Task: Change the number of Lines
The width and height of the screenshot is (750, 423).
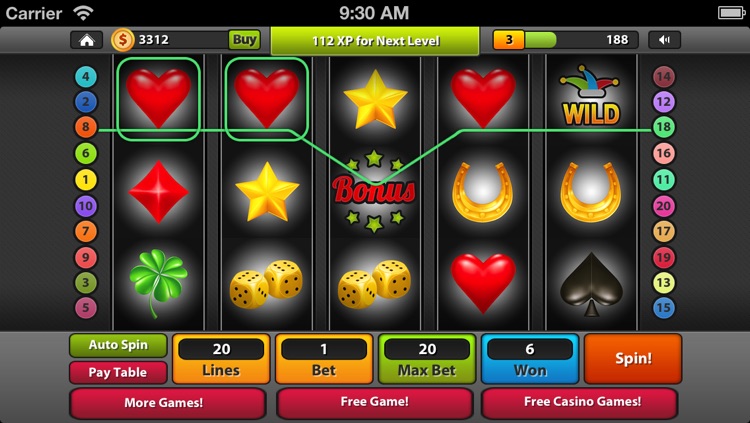Action: [221, 359]
